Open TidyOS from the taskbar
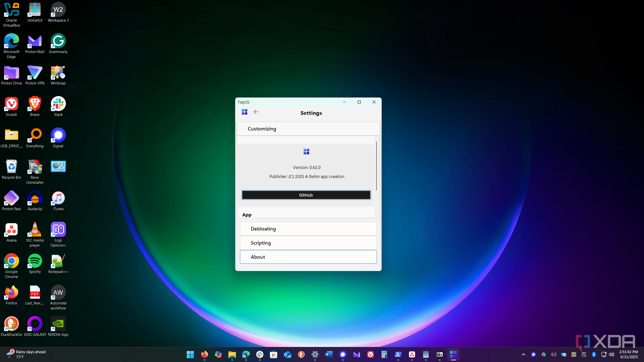644x362 pixels. tap(453, 354)
